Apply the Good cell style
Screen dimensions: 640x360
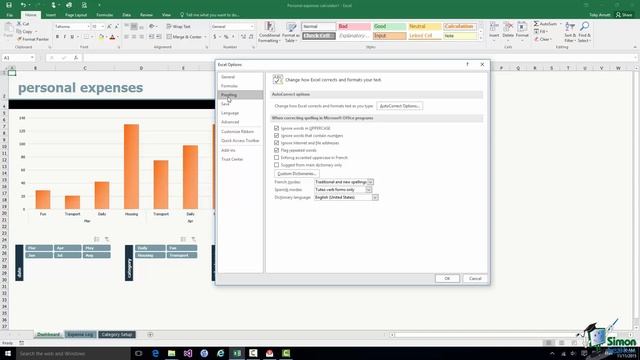389,27
